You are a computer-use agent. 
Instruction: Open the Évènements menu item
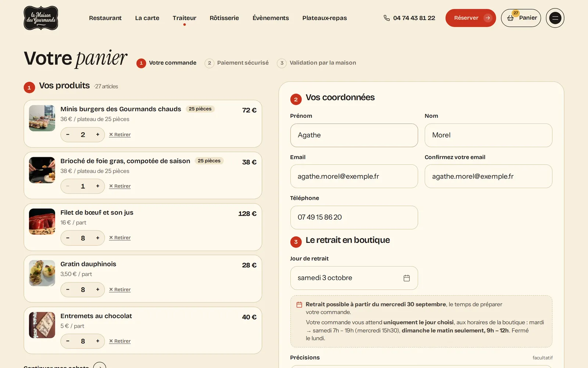click(x=270, y=18)
